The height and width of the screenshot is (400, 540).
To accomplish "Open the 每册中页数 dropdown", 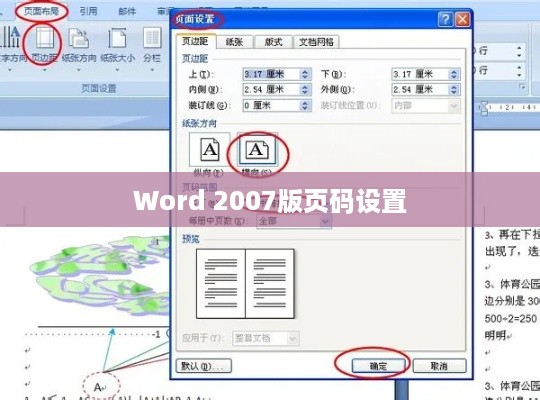I will click(x=294, y=221).
